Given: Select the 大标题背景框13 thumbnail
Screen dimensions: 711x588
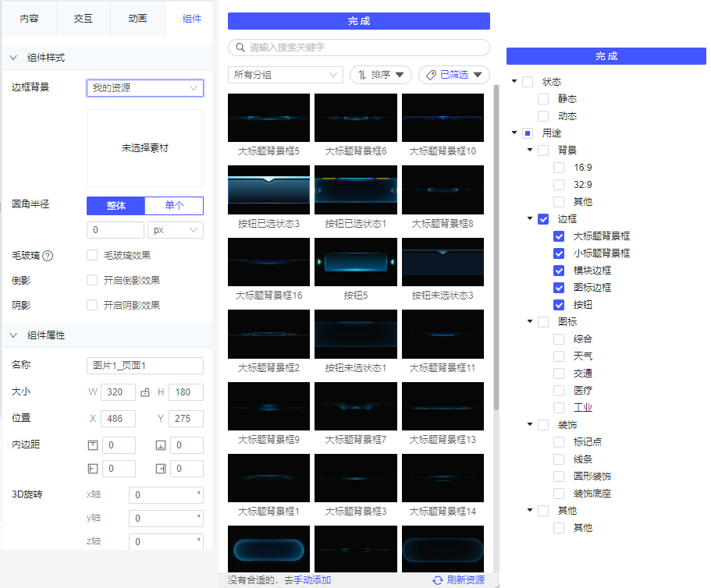Looking at the screenshot, I should point(443,406).
